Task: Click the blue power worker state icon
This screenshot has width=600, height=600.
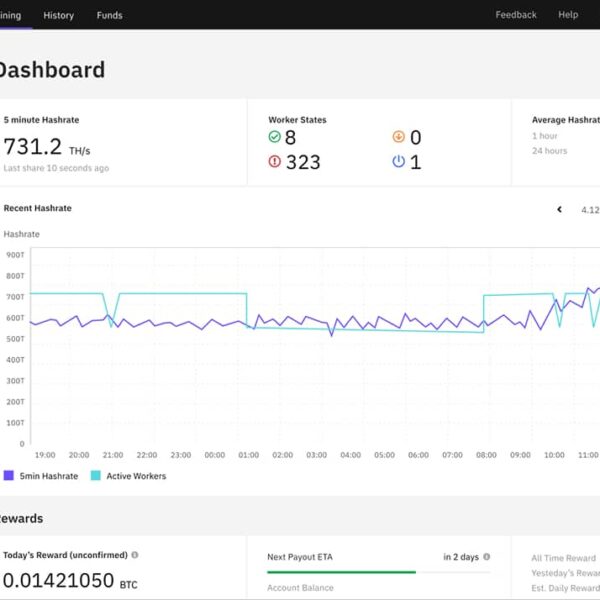Action: coord(399,162)
